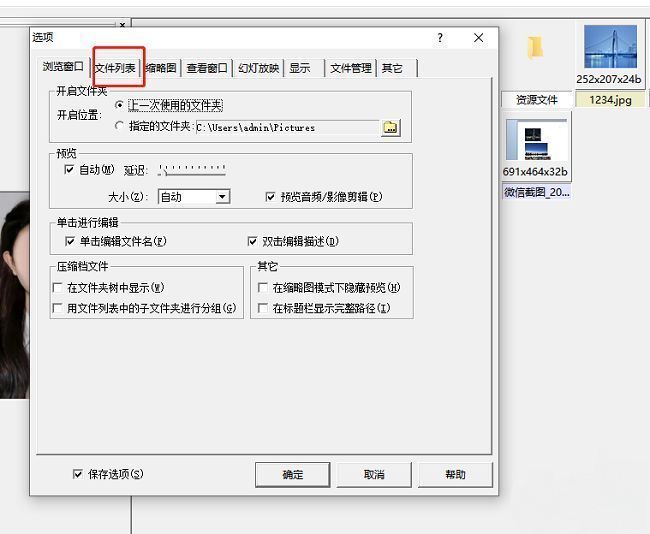
Task: Click the 延迟 delay slider
Action: pos(192,170)
